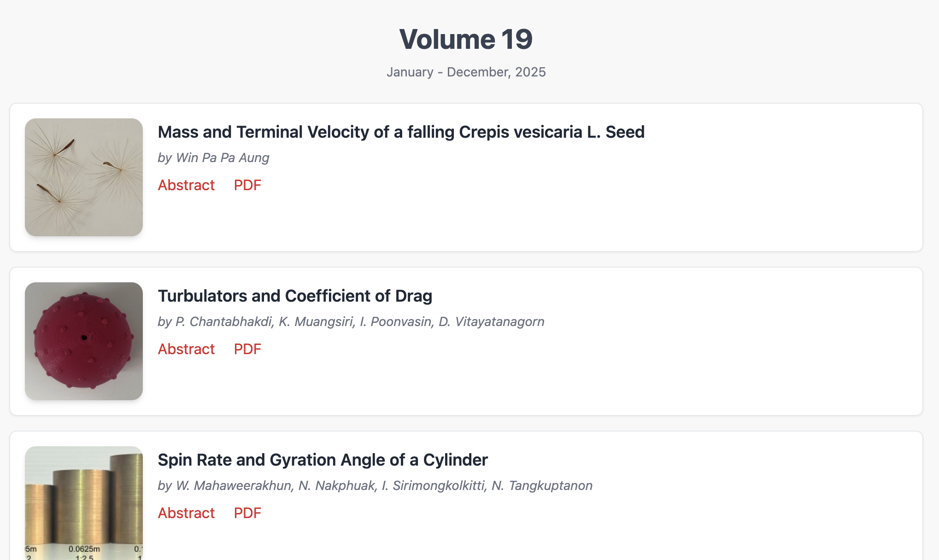Click the Mass and Terminal Velocity article title

pyautogui.click(x=401, y=132)
